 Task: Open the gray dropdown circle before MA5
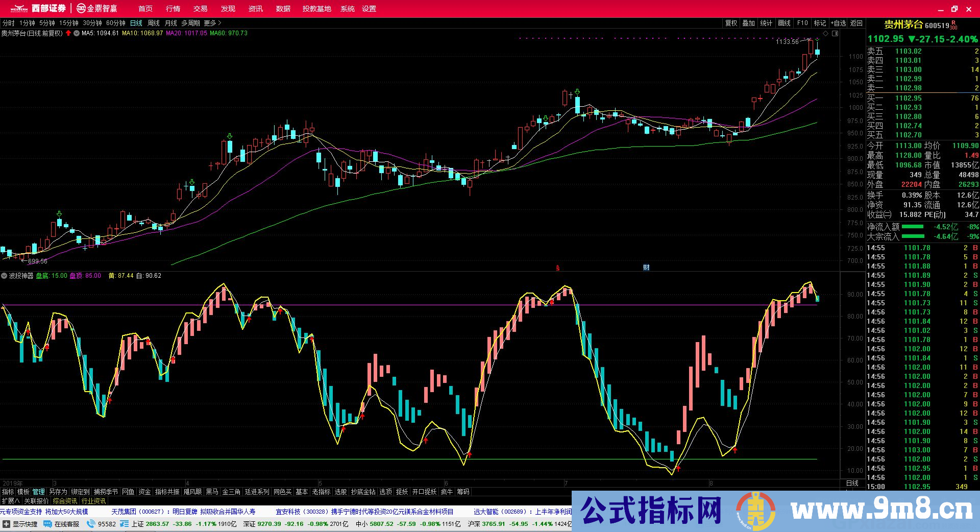[x=77, y=33]
